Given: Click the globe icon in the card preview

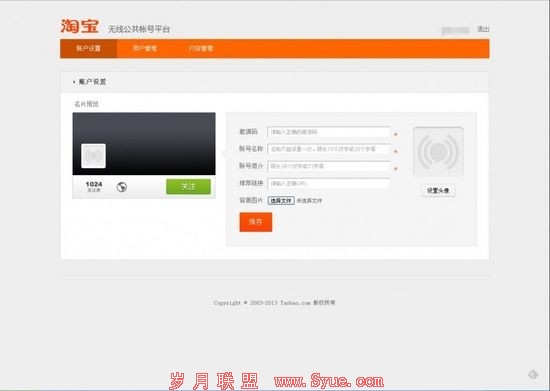Looking at the screenshot, I should point(121,187).
